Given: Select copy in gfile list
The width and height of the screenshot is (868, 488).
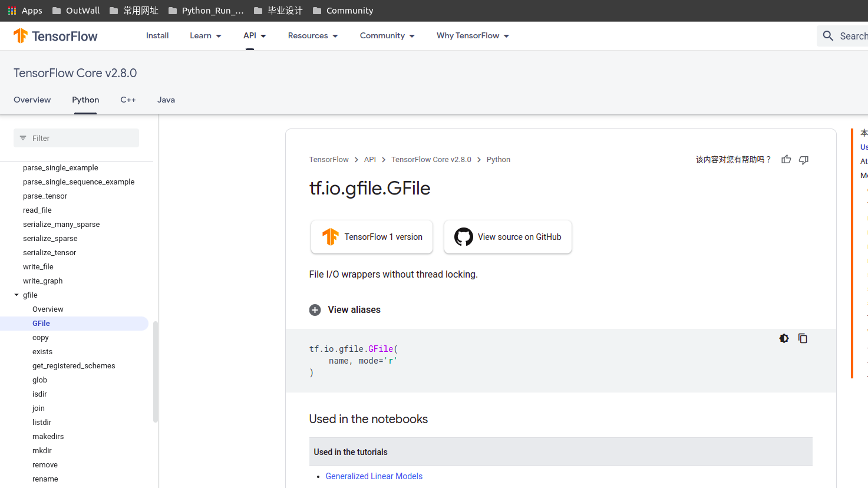Looking at the screenshot, I should point(41,338).
